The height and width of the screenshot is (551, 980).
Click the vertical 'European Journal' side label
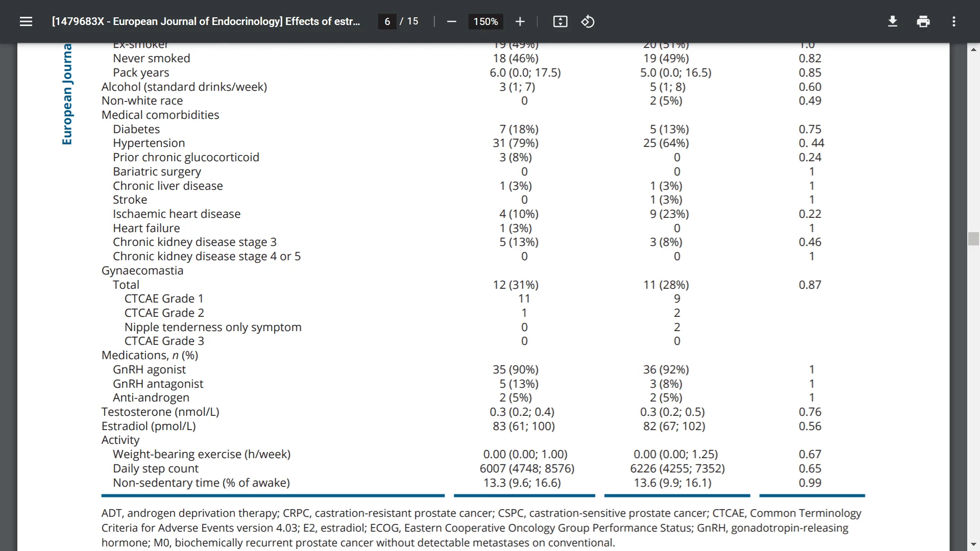(x=67, y=94)
